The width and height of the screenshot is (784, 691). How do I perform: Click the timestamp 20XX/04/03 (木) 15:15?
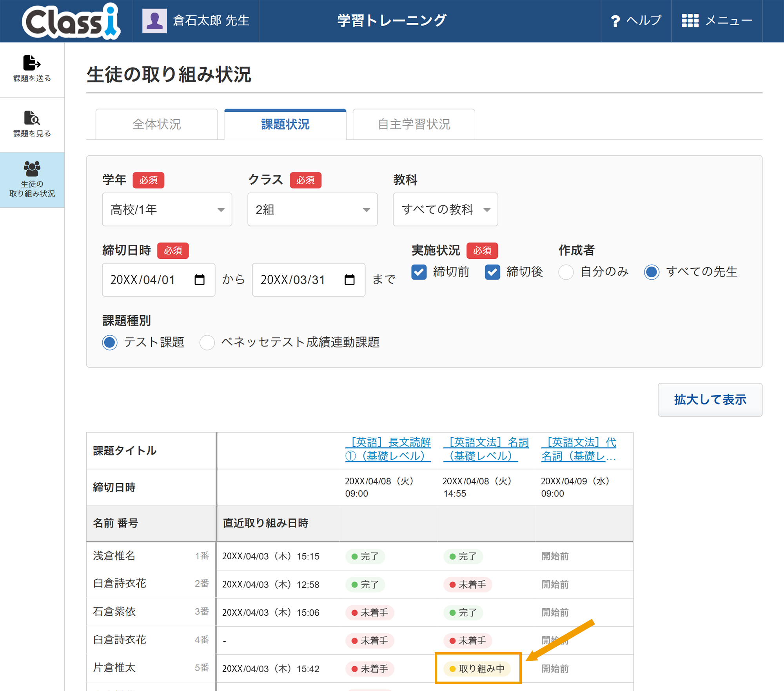click(x=271, y=556)
